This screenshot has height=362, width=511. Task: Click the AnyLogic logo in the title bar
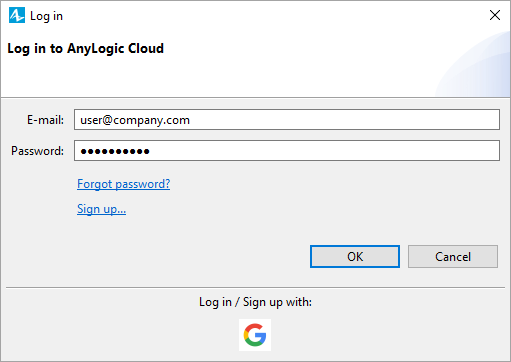click(x=17, y=16)
